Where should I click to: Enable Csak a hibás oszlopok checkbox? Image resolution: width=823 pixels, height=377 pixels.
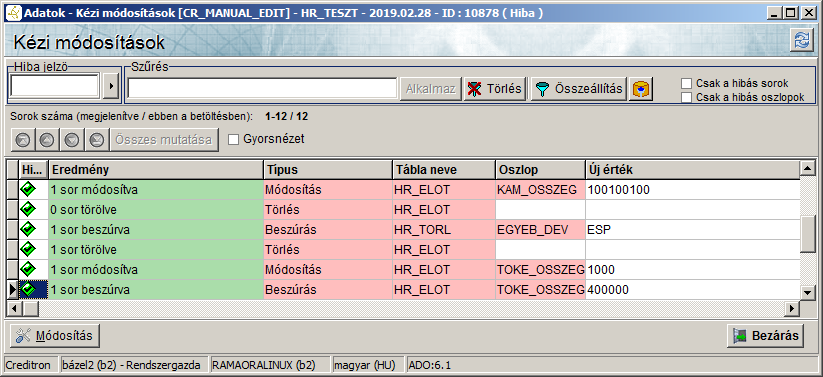686,97
